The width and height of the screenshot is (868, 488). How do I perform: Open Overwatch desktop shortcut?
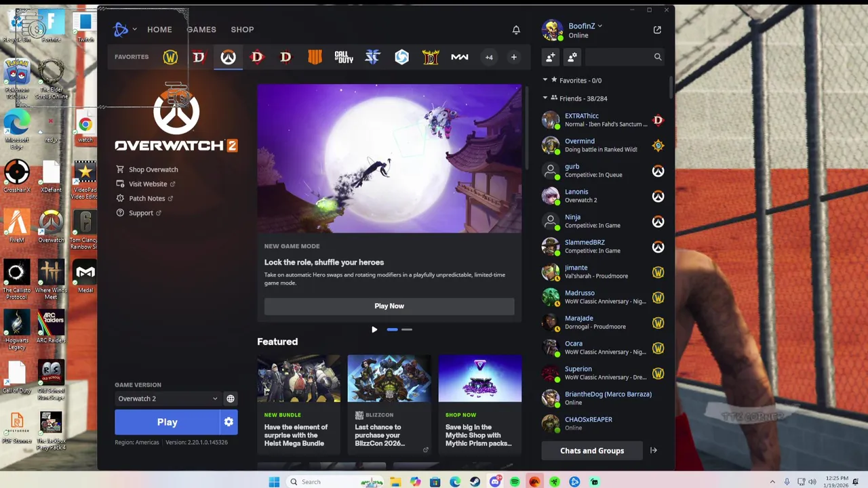(51, 227)
